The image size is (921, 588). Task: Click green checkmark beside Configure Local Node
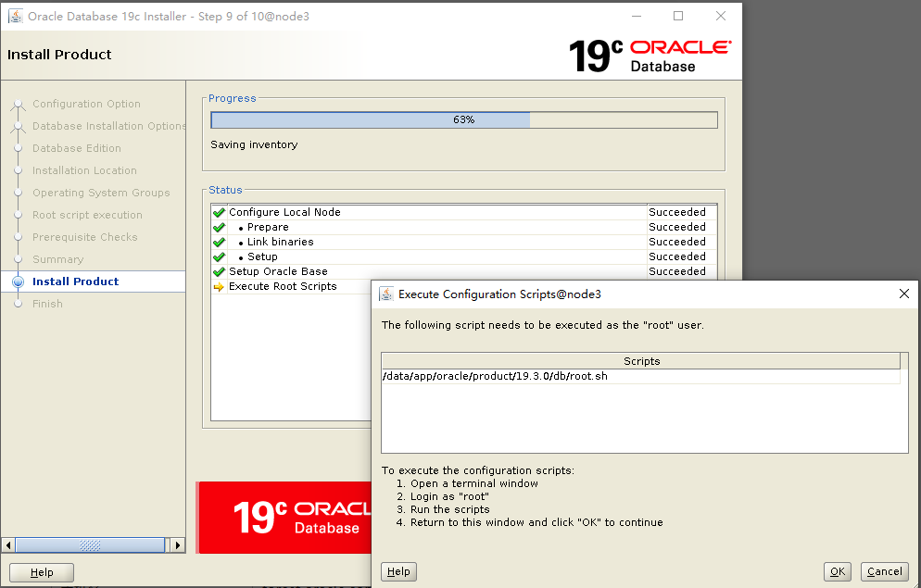click(219, 212)
